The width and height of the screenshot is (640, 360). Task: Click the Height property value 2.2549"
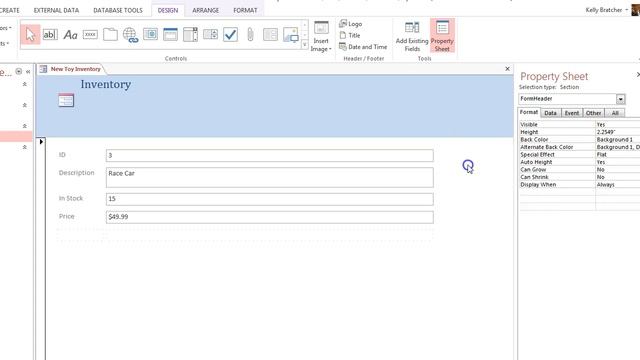pos(618,132)
